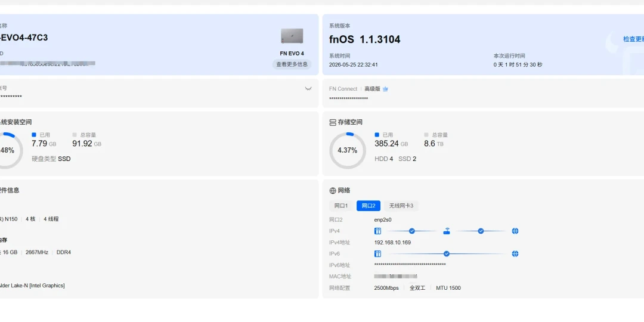Click the 存储空间 storage icon
The image size is (644, 322).
click(x=333, y=122)
